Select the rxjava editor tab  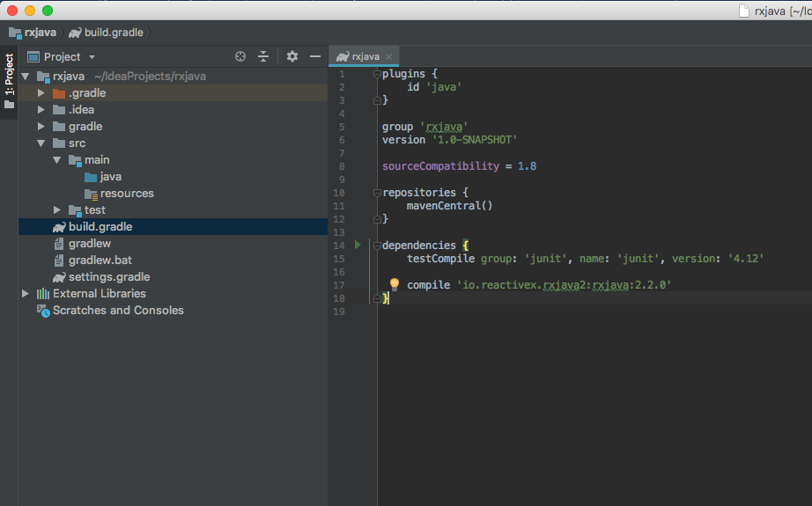point(365,56)
